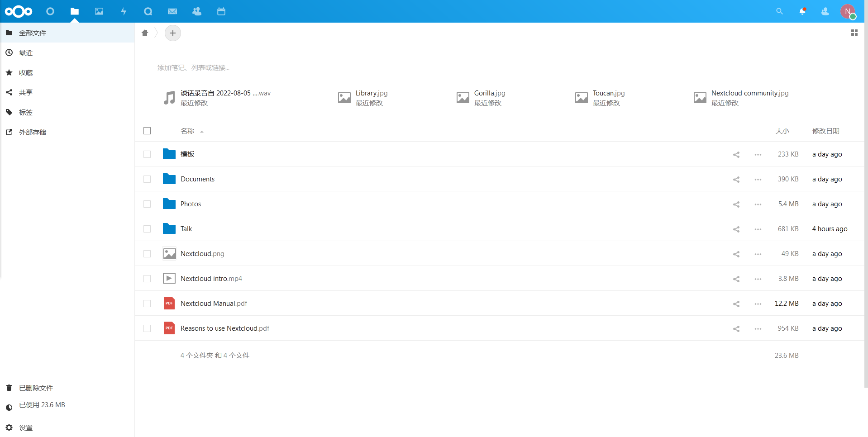The height and width of the screenshot is (437, 868).
Task: Share Nextcloud Manual.pdf
Action: pos(736,304)
